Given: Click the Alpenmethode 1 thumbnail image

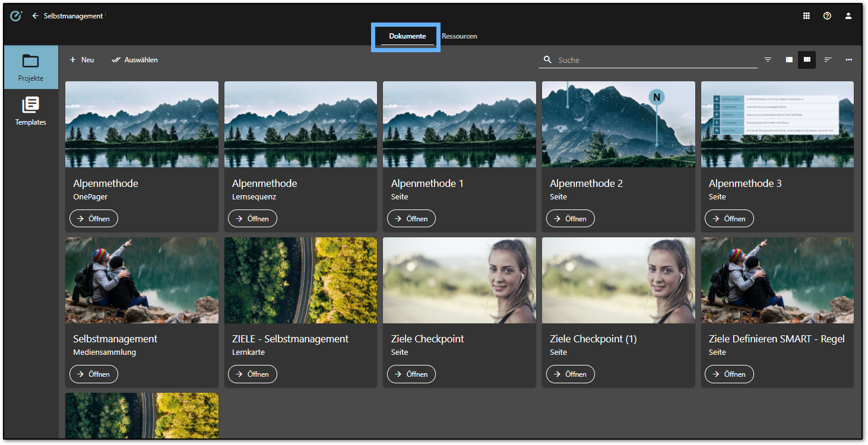Looking at the screenshot, I should (x=460, y=125).
